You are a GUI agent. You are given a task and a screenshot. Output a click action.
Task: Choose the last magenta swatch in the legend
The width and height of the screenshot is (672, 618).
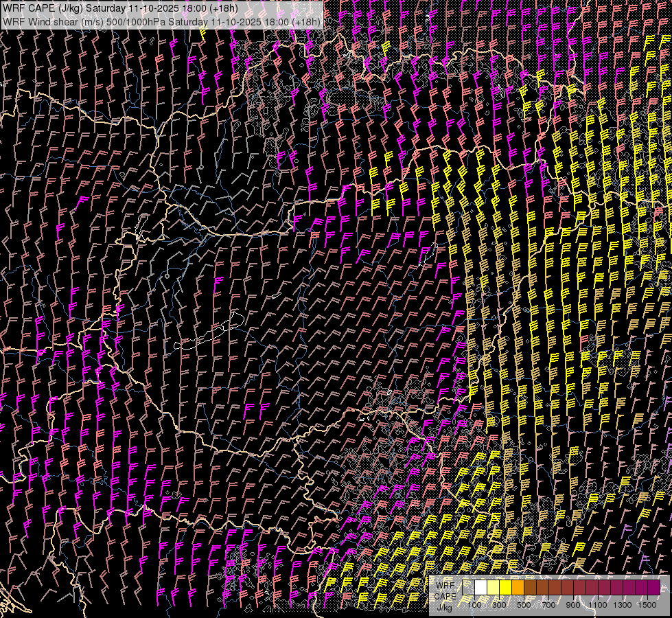tap(654, 588)
